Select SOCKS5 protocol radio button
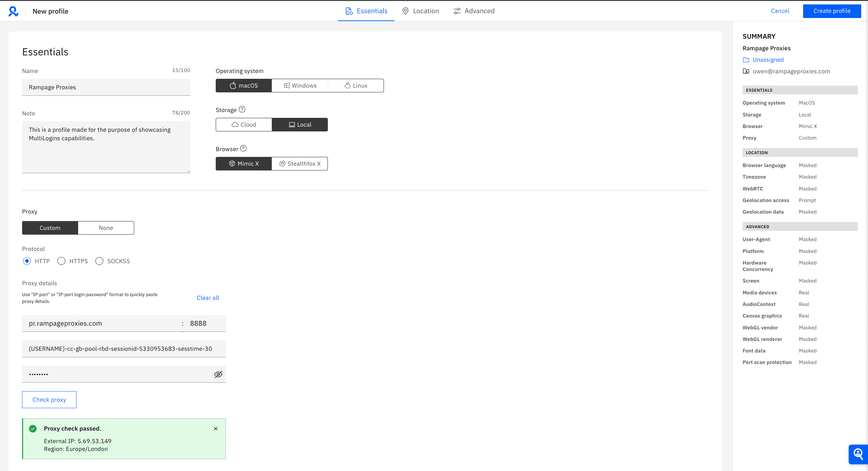The image size is (868, 471). [x=100, y=261]
